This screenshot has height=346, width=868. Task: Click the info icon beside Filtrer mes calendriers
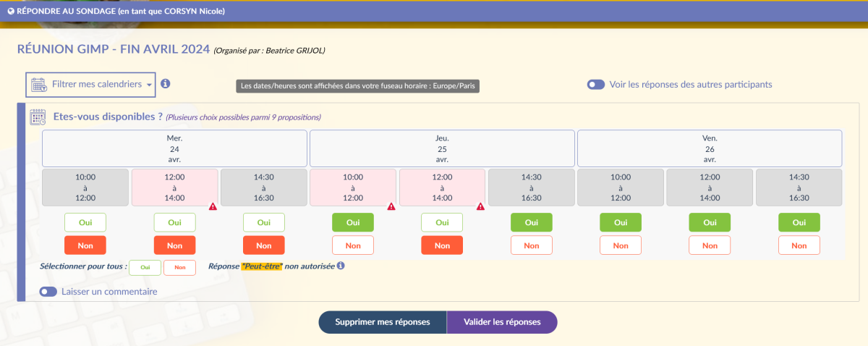[166, 84]
